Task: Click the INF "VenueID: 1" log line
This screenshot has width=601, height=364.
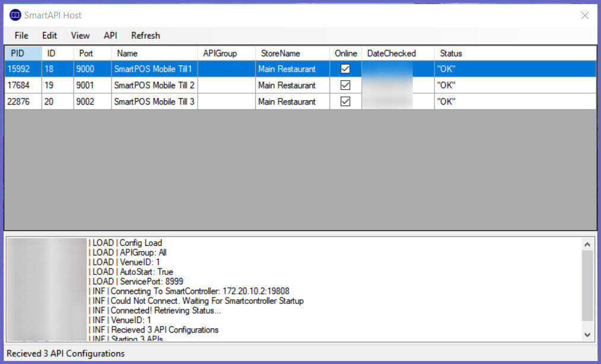Action: [x=120, y=320]
